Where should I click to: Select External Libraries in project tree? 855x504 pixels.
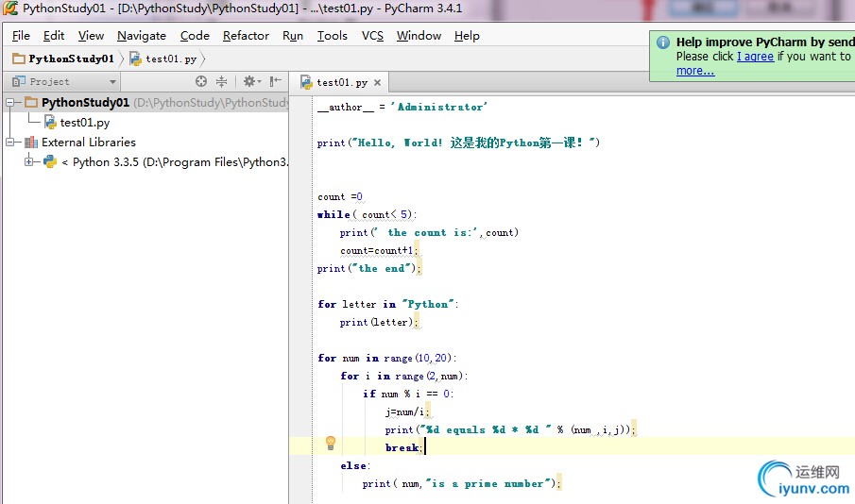pyautogui.click(x=89, y=143)
